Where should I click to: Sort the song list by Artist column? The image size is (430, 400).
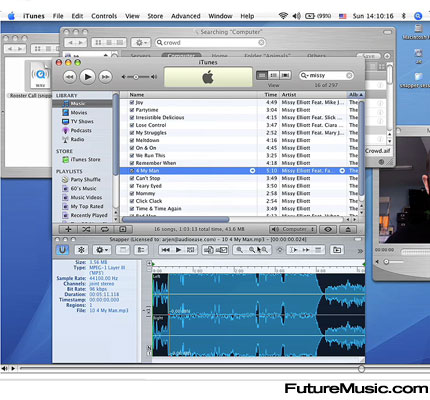[x=313, y=95]
